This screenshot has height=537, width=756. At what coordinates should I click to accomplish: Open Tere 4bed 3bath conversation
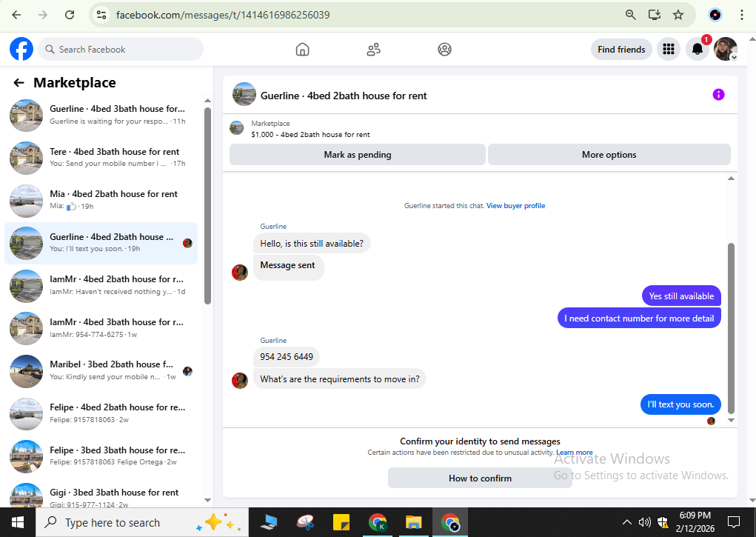101,158
